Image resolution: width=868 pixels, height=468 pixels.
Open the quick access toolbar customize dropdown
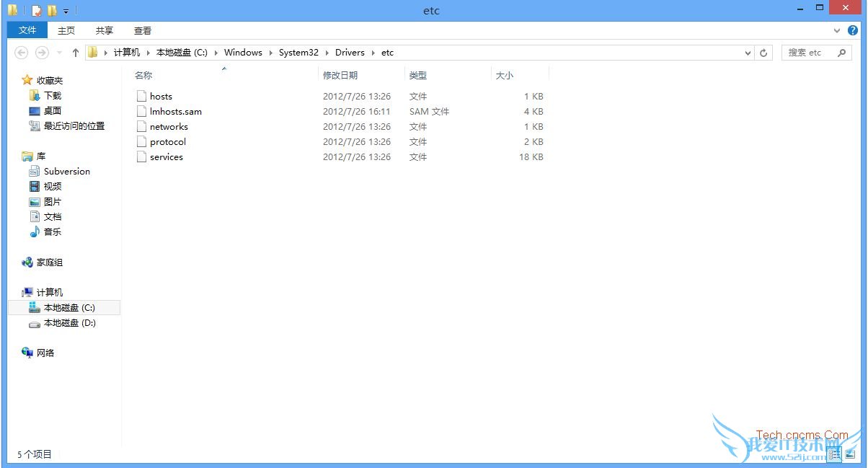pyautogui.click(x=66, y=12)
